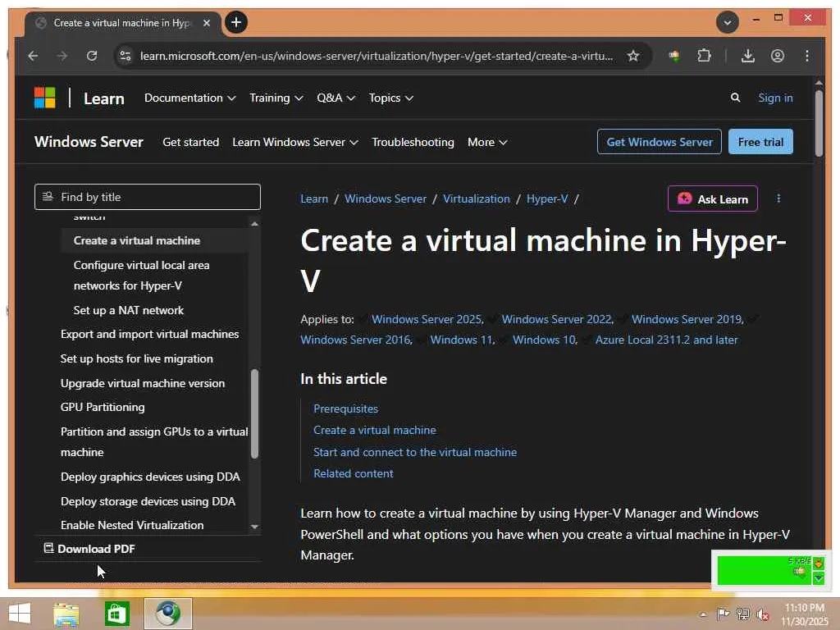This screenshot has height=630, width=840.
Task: Open Enable Nested Virtualization item
Action: (x=132, y=525)
